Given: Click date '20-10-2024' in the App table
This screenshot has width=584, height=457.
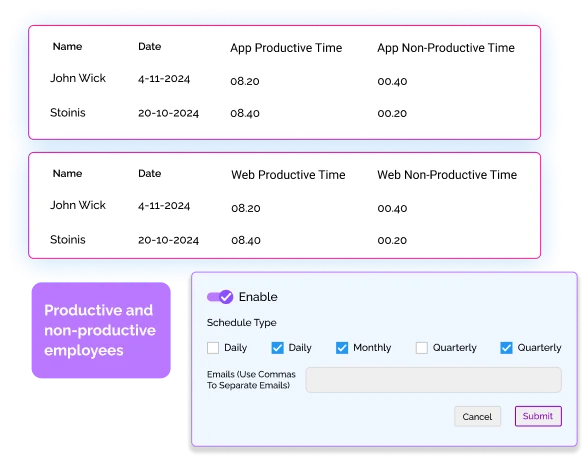Looking at the screenshot, I should (x=168, y=113).
